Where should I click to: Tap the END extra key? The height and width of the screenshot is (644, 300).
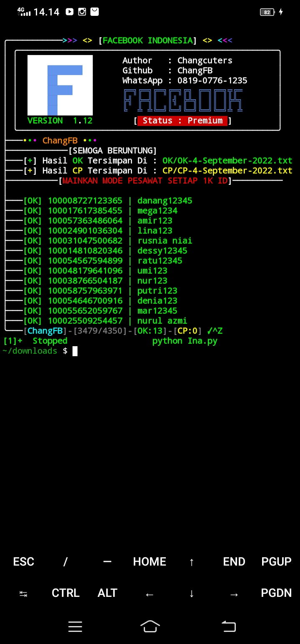234,562
